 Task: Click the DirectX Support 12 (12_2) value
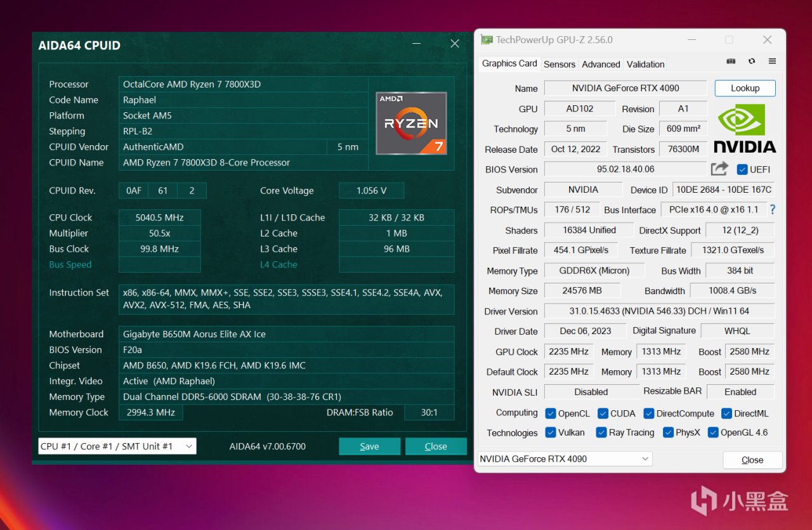tap(740, 230)
